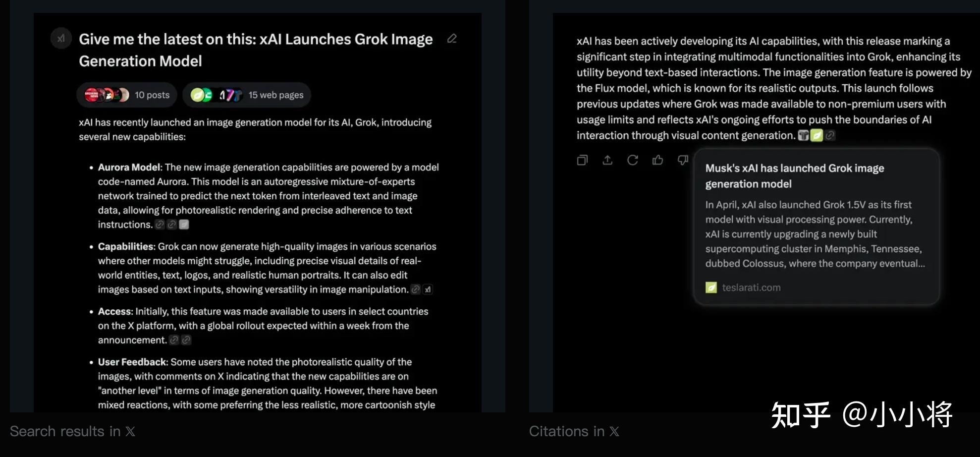
Task: Open the xAI citation icon after "image manipulation."
Action: click(428, 289)
